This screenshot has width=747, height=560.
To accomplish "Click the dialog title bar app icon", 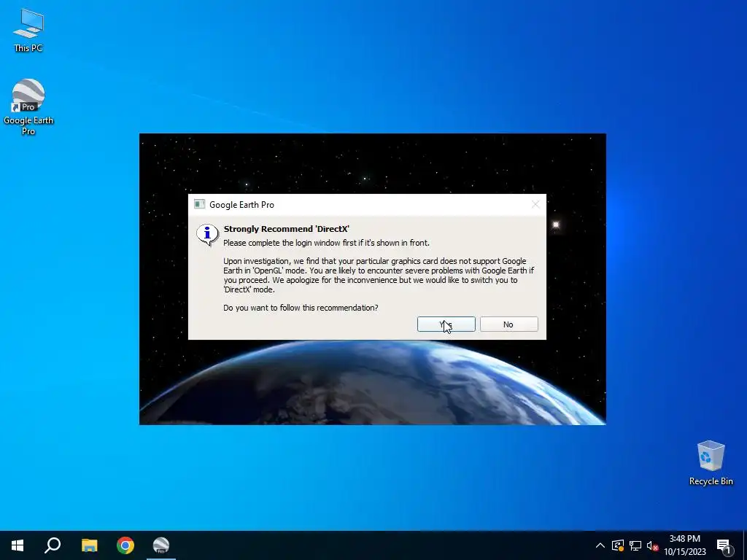I will (199, 204).
